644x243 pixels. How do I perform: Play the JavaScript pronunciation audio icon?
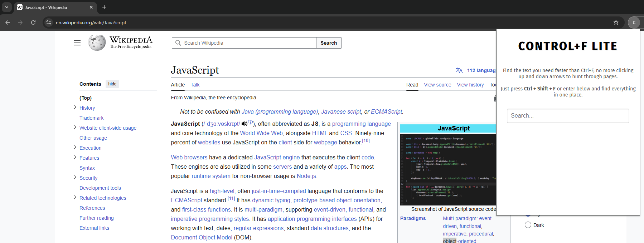pos(244,124)
